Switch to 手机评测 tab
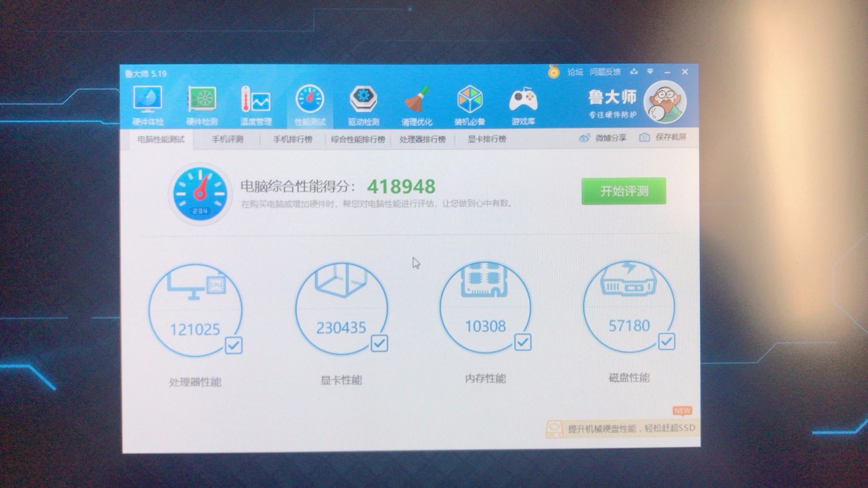Image resolution: width=868 pixels, height=488 pixels. (227, 139)
